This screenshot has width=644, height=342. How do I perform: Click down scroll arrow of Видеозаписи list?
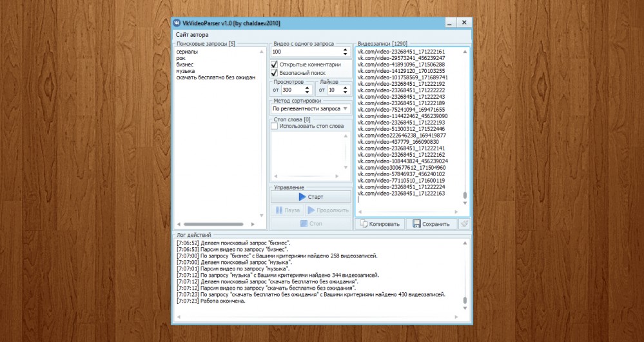pyautogui.click(x=465, y=203)
